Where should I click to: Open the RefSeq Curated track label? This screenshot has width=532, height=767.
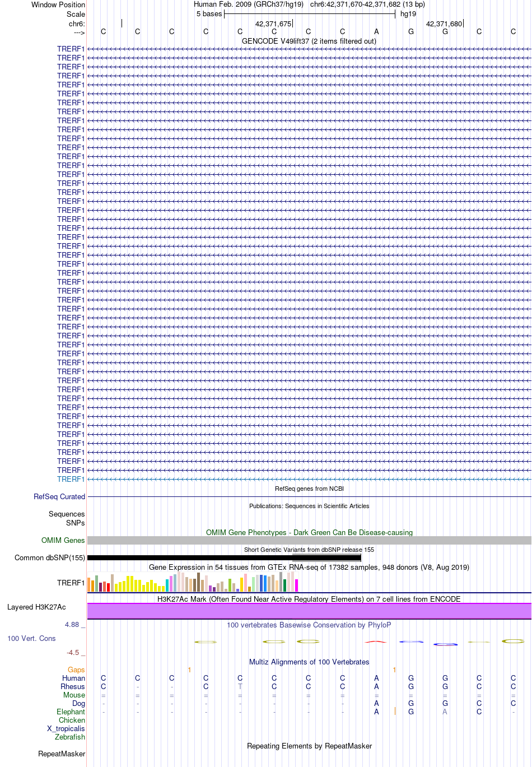coord(59,496)
